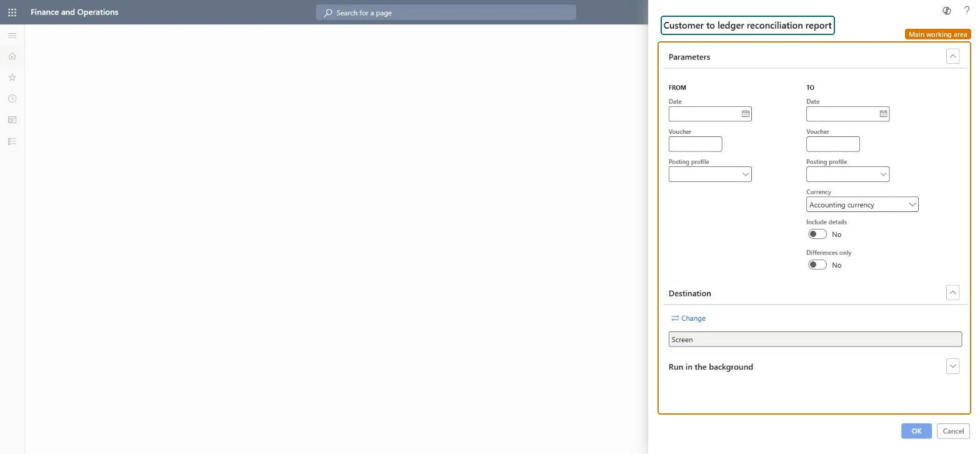Screen dimensions: 980x454
Task: Go to Home via sidebar icon
Action: pyautogui.click(x=12, y=56)
